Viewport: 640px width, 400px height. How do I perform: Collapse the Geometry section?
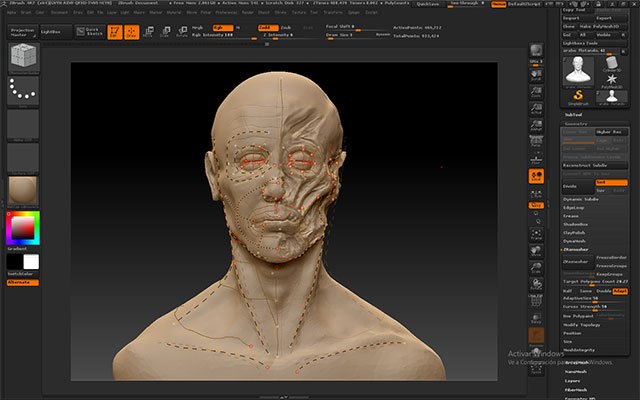click(576, 124)
